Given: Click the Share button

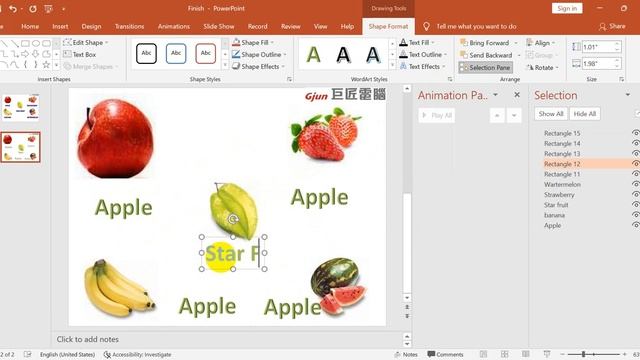Looking at the screenshot, I should click(x=612, y=26).
